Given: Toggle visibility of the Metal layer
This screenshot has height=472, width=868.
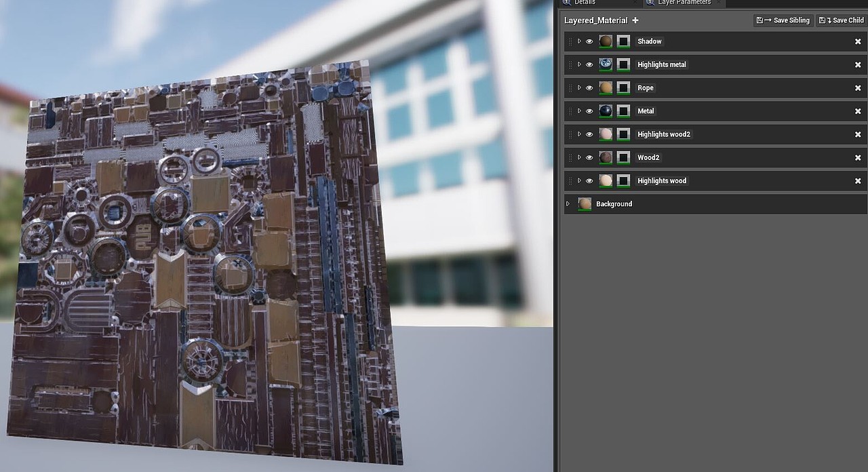Looking at the screenshot, I should pyautogui.click(x=589, y=111).
